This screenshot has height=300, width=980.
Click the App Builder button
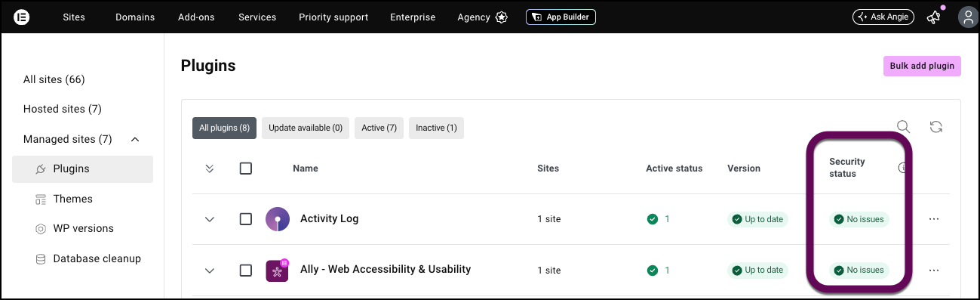[x=561, y=17]
